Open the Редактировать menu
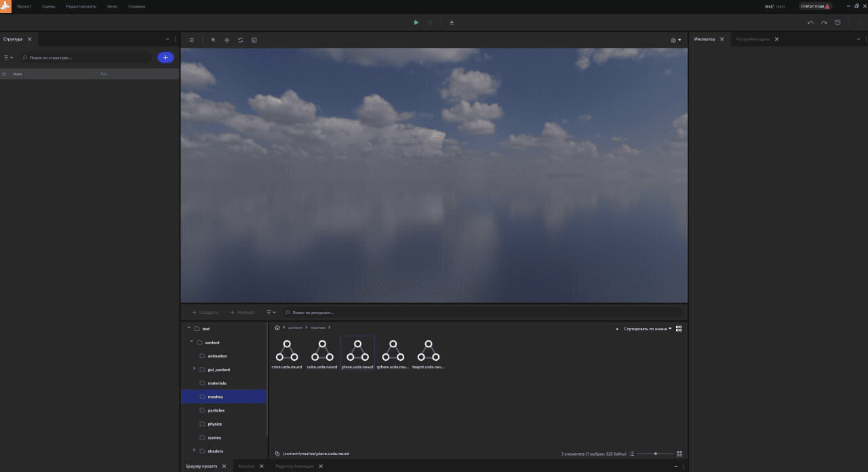This screenshot has width=868, height=472. (81, 6)
